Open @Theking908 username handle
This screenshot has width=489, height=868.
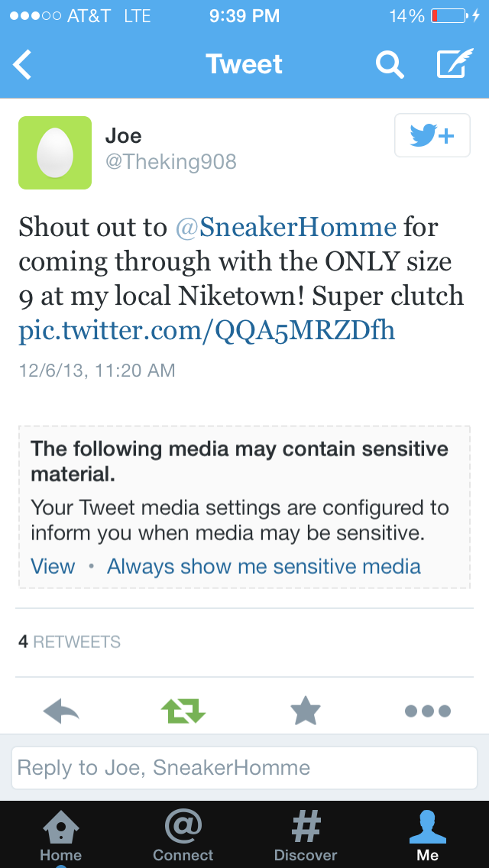click(x=170, y=162)
